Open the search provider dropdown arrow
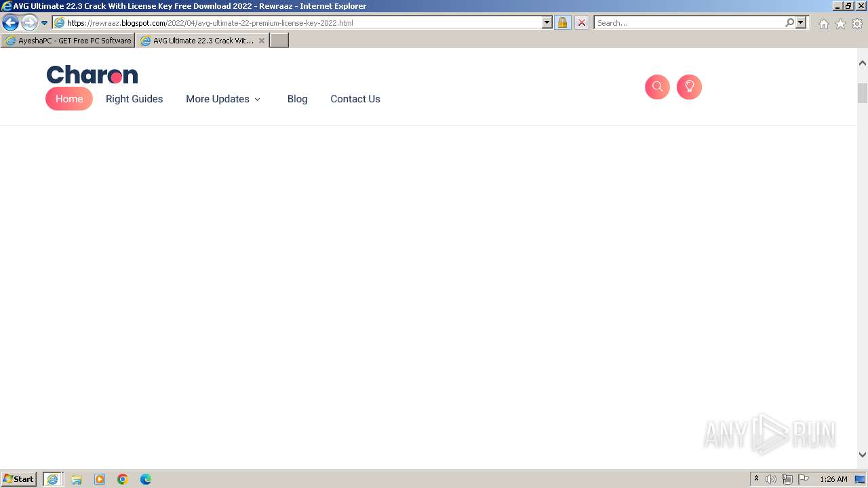 (801, 23)
